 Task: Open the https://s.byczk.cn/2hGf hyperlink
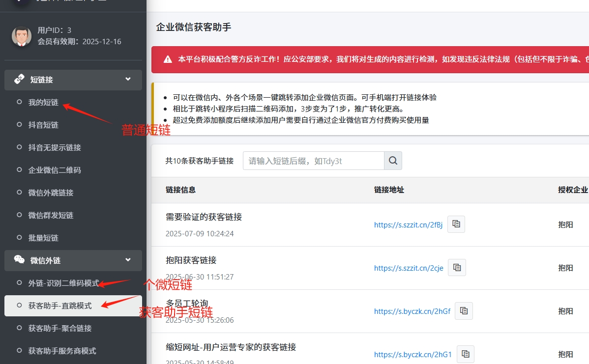(412, 311)
